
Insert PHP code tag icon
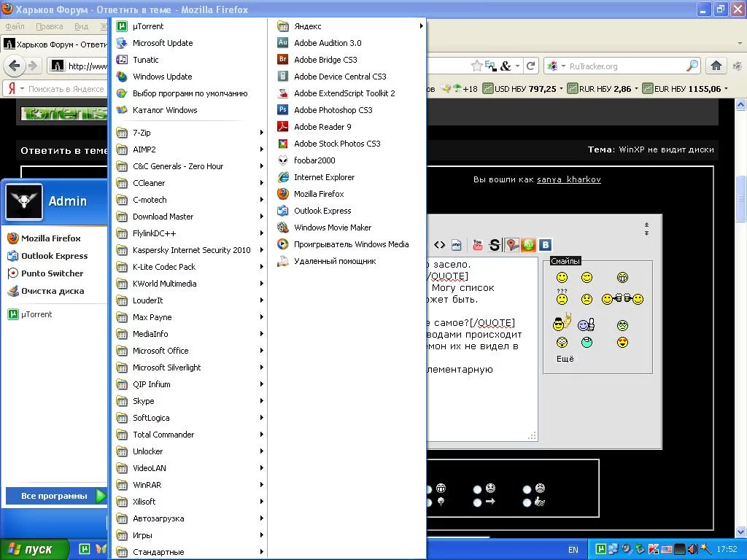[457, 245]
